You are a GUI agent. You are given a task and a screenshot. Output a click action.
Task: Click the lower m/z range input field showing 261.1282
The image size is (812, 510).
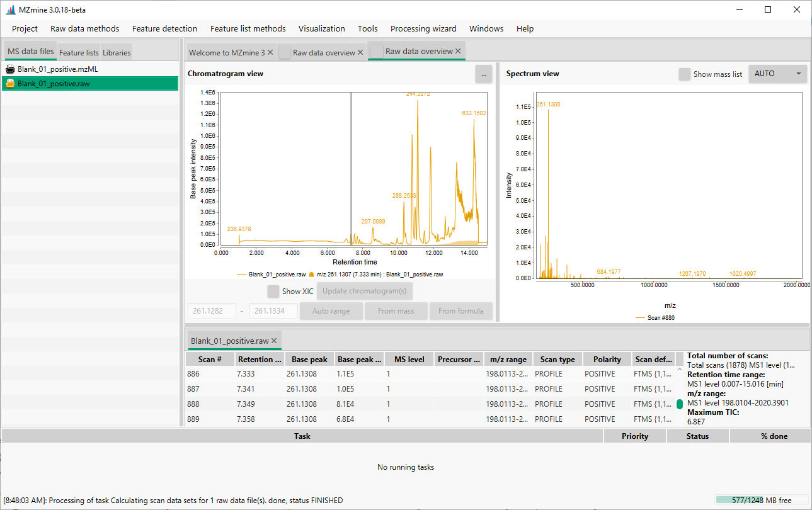[x=211, y=310]
